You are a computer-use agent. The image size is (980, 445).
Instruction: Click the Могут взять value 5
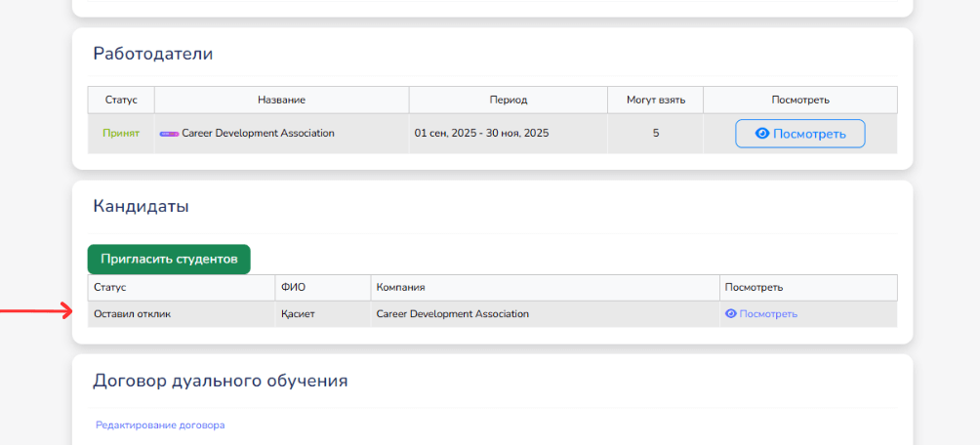click(656, 134)
